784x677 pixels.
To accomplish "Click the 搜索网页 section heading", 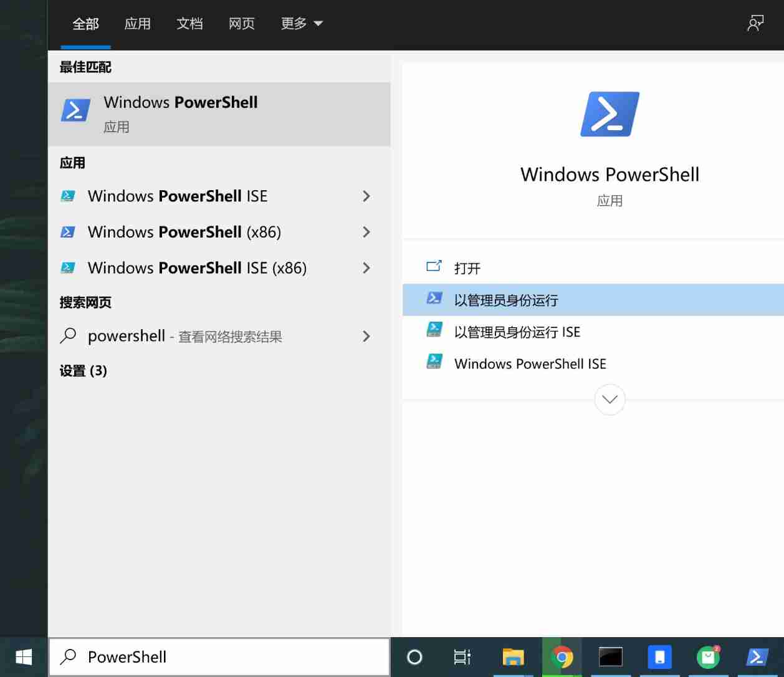I will click(x=85, y=302).
